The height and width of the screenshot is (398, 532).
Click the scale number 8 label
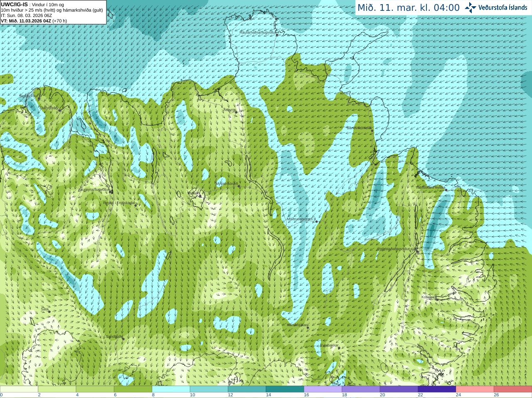click(153, 395)
